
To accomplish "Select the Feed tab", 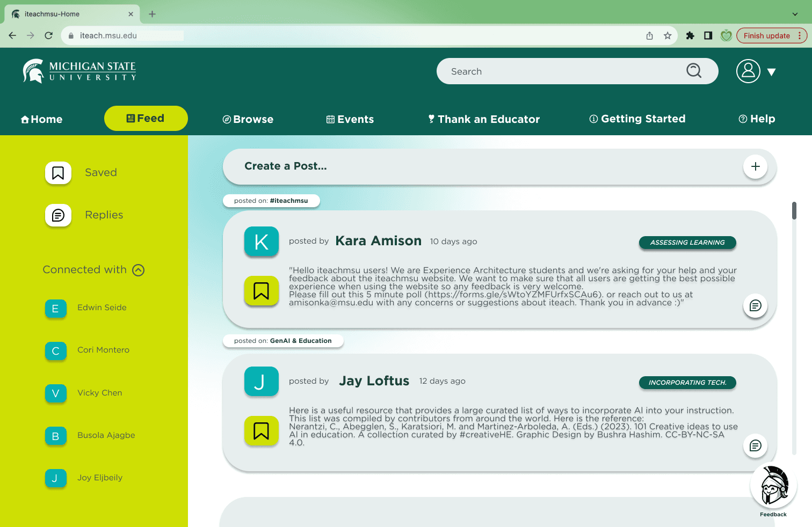I will (x=146, y=118).
